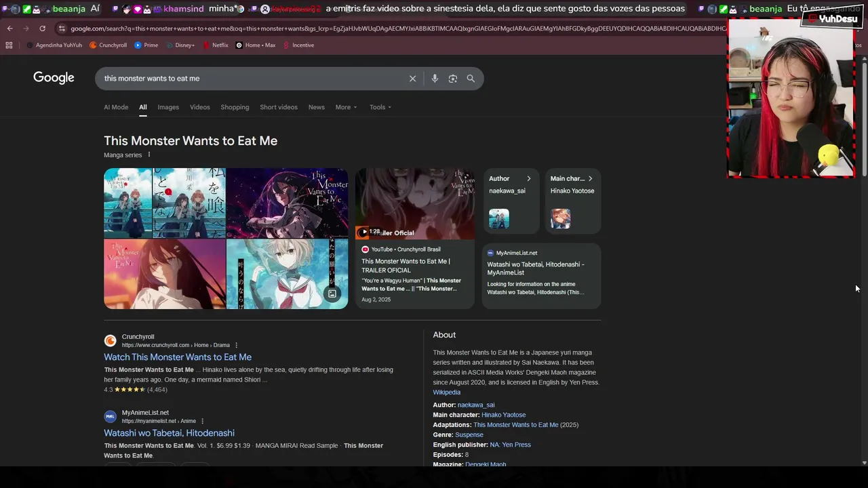This screenshot has height=488, width=868.
Task: Click the author thumbnail in Author card
Action: [499, 218]
